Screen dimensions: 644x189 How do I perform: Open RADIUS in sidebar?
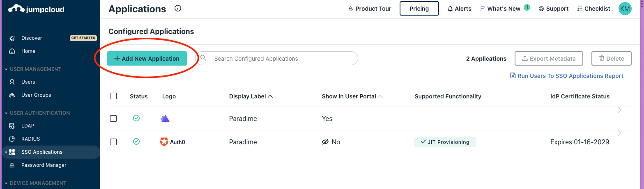30,139
